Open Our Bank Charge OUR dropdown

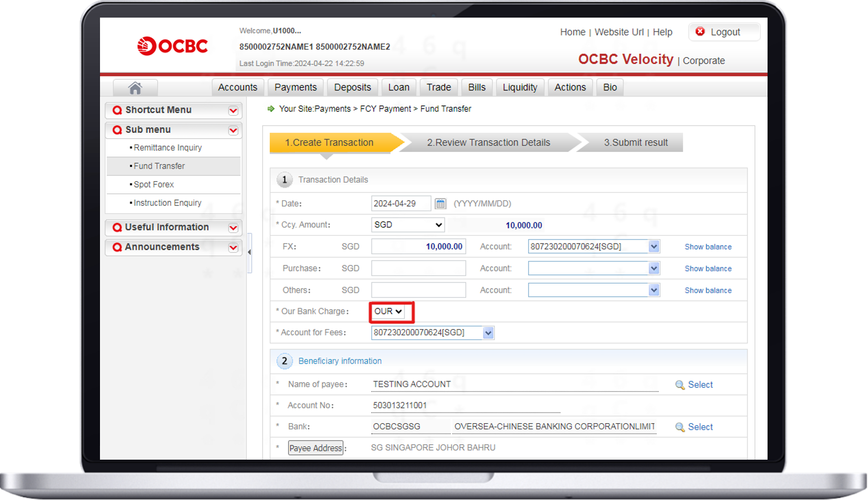(x=388, y=311)
